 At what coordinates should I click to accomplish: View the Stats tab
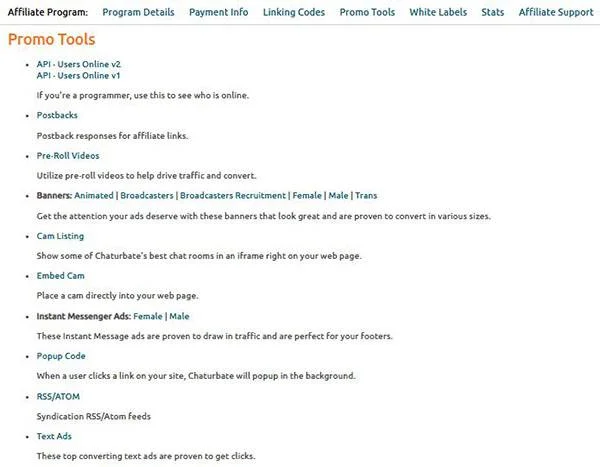492,12
